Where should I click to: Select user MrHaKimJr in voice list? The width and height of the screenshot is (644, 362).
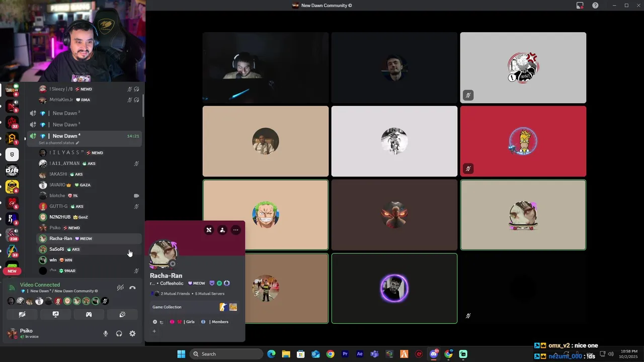[x=89, y=100]
